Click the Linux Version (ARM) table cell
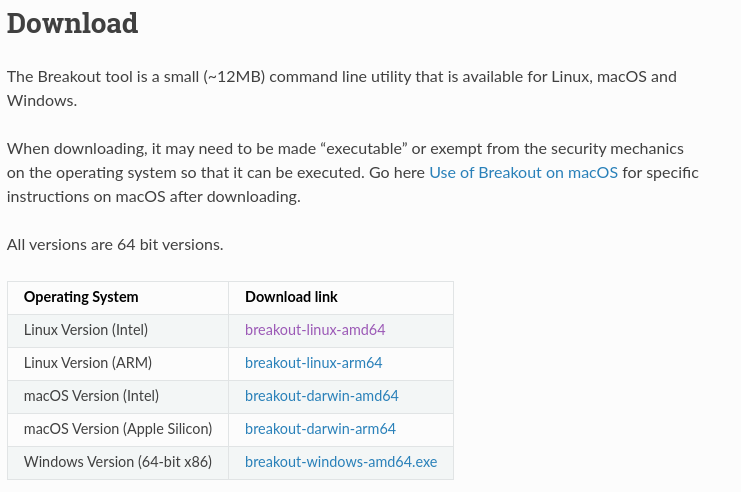The image size is (741, 492). [118, 363]
